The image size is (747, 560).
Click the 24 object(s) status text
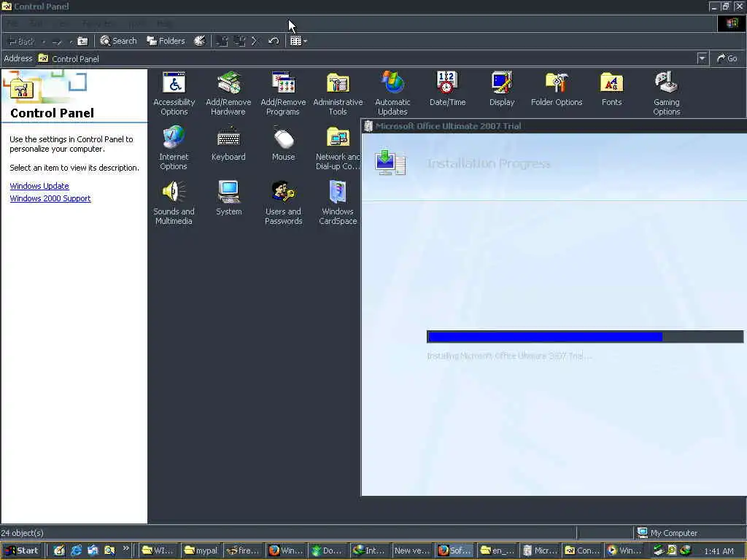point(23,533)
